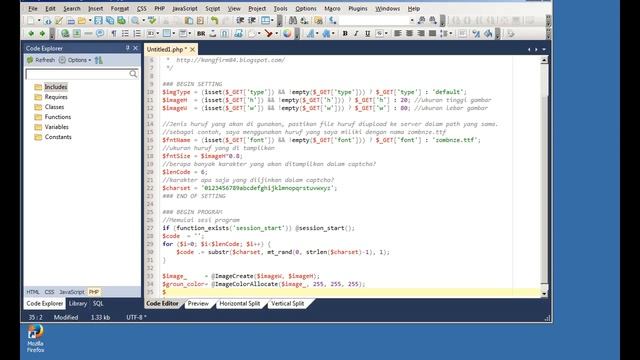Click the Bold B icon
640x360 pixels.
tap(345, 33)
